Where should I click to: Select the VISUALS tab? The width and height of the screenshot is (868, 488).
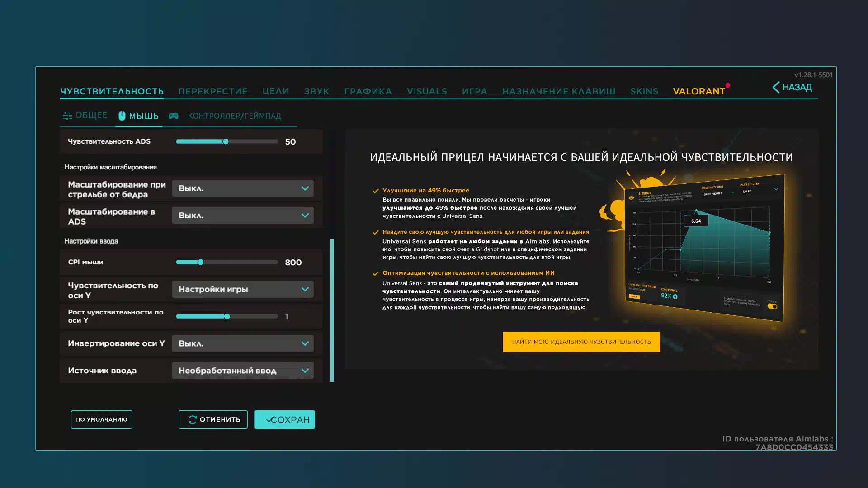427,91
